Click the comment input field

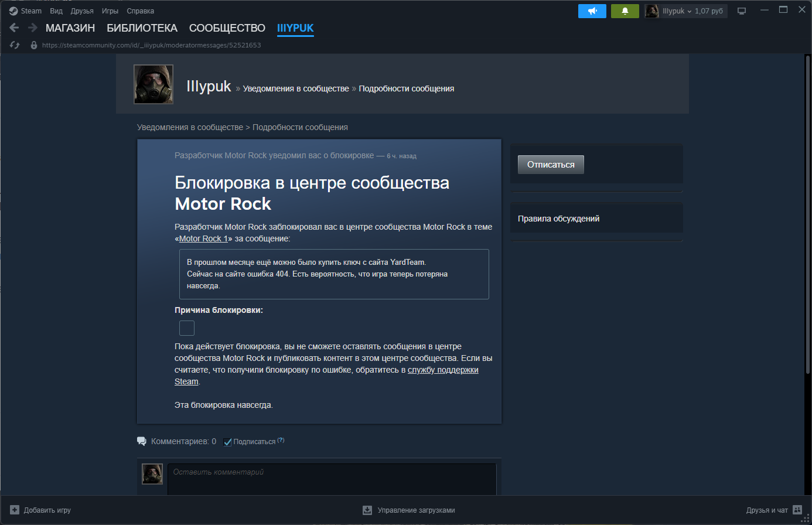(332, 478)
